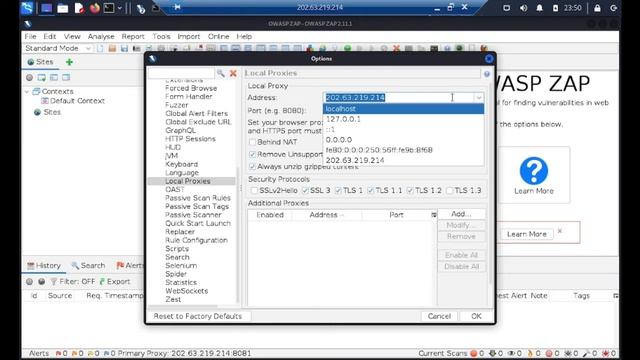Click the new session icon in ZAP toolbar
Image resolution: width=640 pixels, height=360 pixels.
coord(100,49)
